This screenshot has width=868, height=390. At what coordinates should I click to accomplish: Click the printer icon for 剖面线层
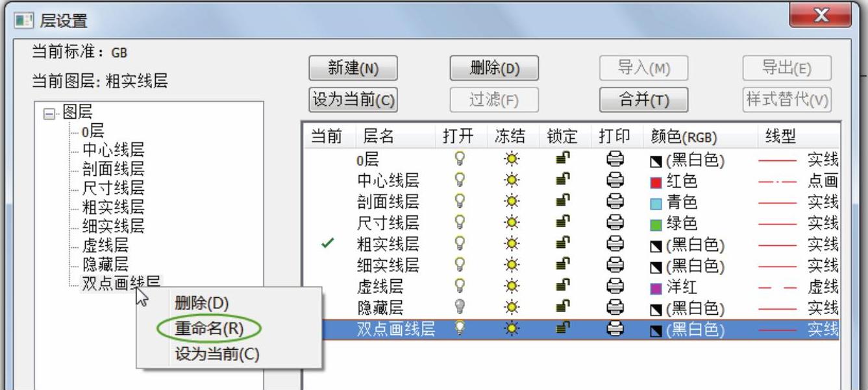click(615, 202)
